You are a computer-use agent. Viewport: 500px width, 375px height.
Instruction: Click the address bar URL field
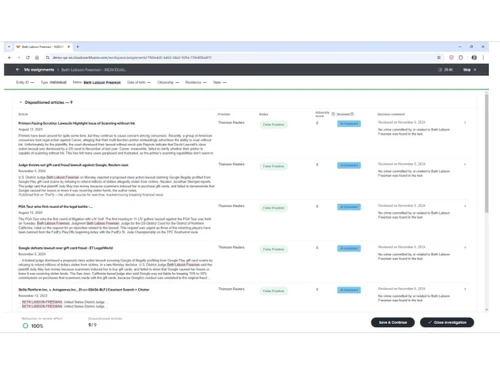click(243, 58)
